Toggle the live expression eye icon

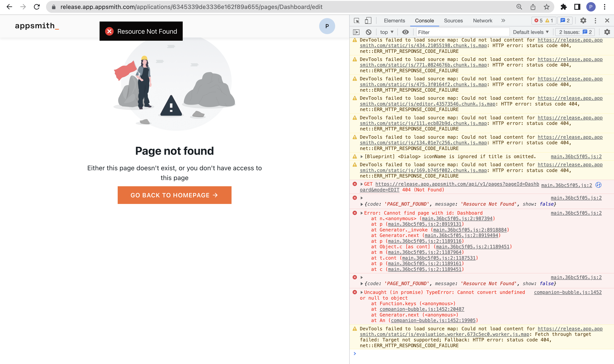[x=405, y=32]
